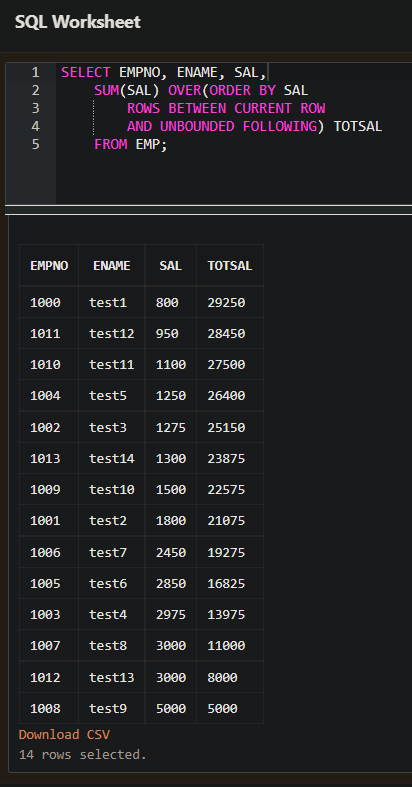Screen dimensions: 412x787
Task: Click the test1 name cell
Action: point(111,302)
